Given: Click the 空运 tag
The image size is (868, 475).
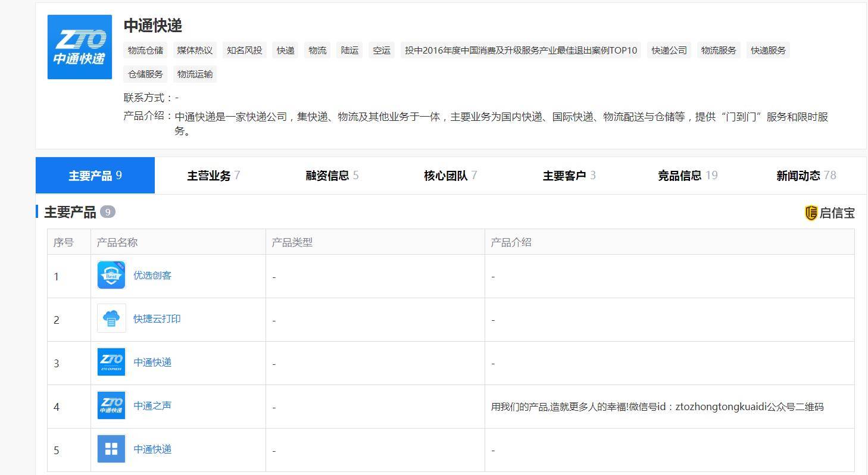Looking at the screenshot, I should pos(382,51).
